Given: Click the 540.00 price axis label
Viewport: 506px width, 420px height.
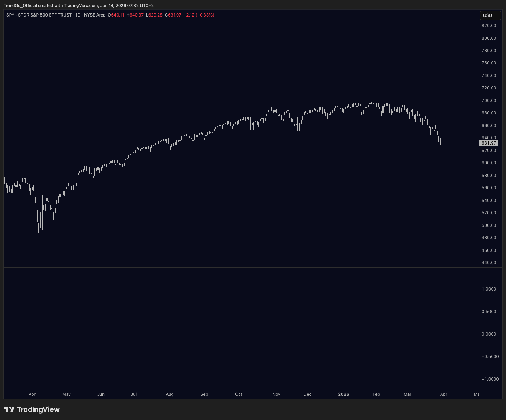Looking at the screenshot, I should pos(489,201).
